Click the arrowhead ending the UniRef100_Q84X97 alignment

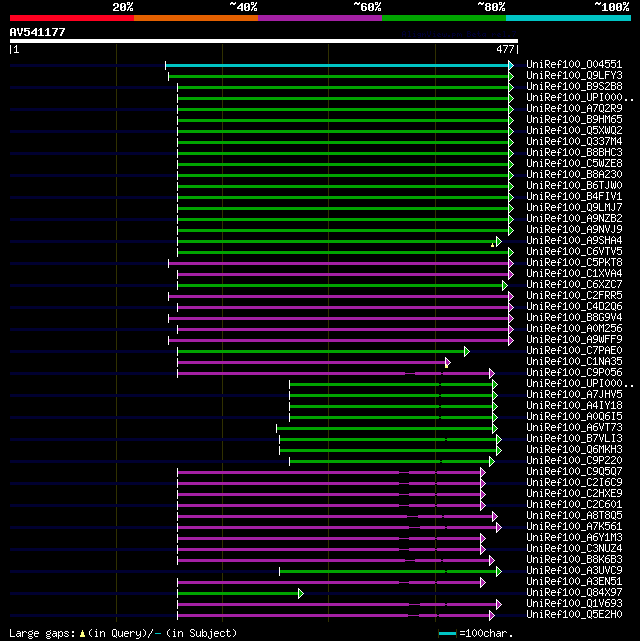(301, 593)
